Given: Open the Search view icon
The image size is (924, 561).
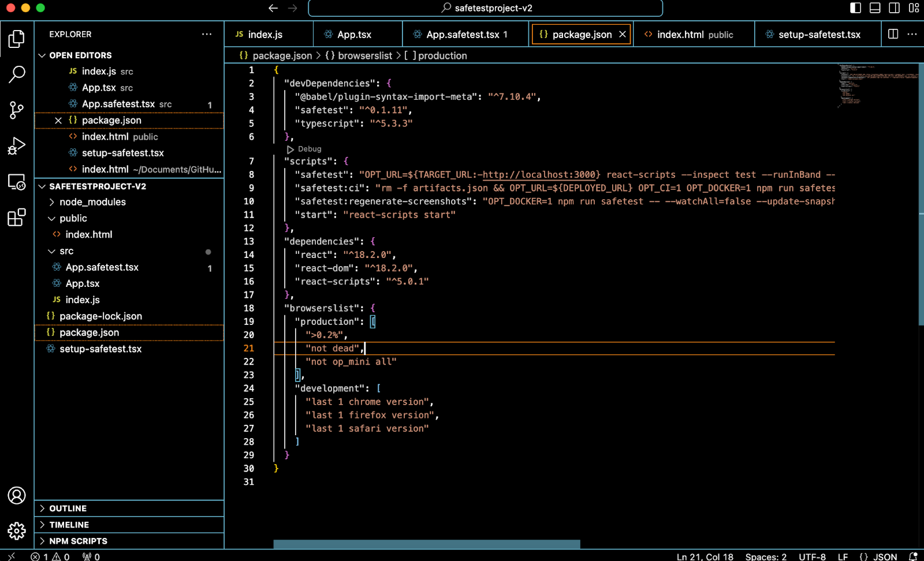Looking at the screenshot, I should (16, 74).
